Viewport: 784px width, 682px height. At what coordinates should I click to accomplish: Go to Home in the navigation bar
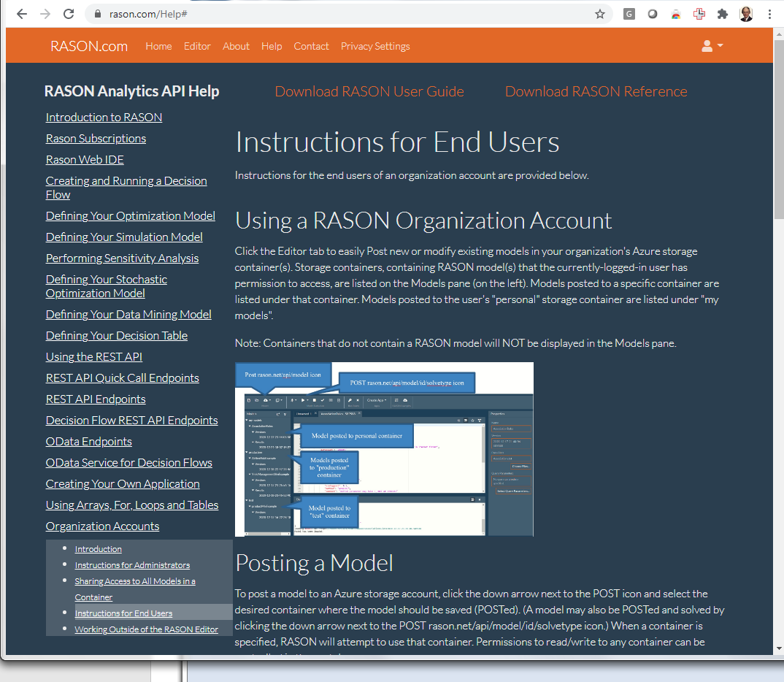pyautogui.click(x=158, y=46)
